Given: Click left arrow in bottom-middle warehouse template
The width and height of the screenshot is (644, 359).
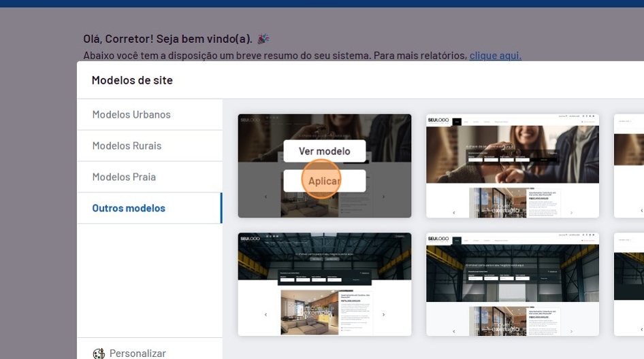Looking at the screenshot, I should [x=454, y=330].
